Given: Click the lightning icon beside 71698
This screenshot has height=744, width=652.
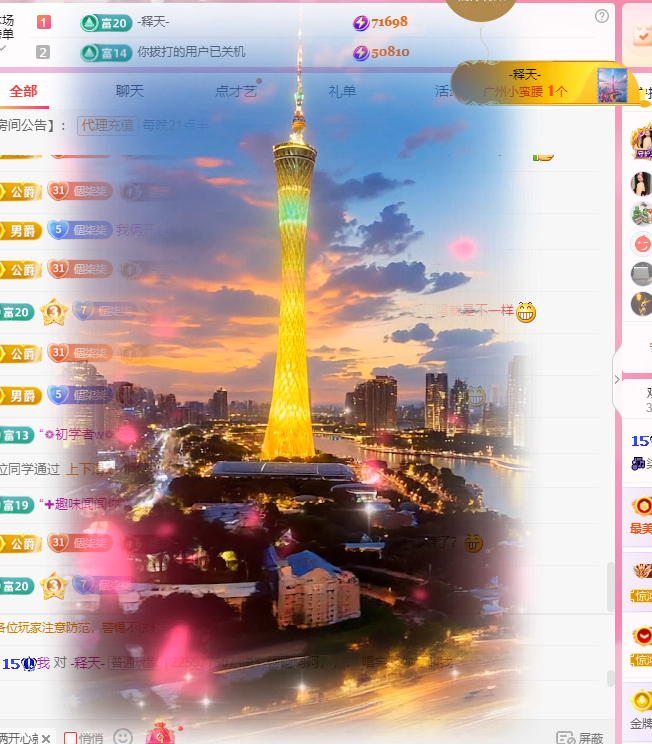Looking at the screenshot, I should 361,22.
